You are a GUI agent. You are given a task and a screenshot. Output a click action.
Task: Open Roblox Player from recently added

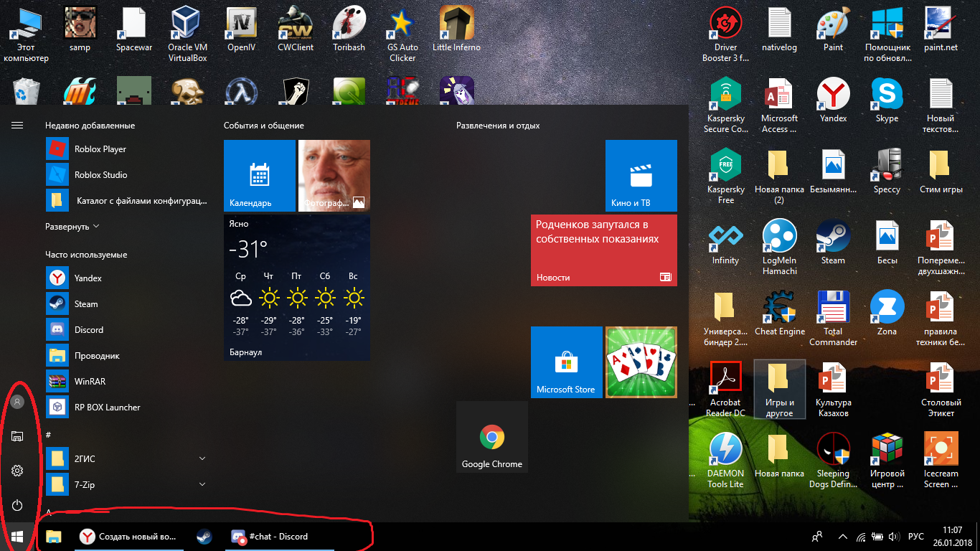coord(128,149)
